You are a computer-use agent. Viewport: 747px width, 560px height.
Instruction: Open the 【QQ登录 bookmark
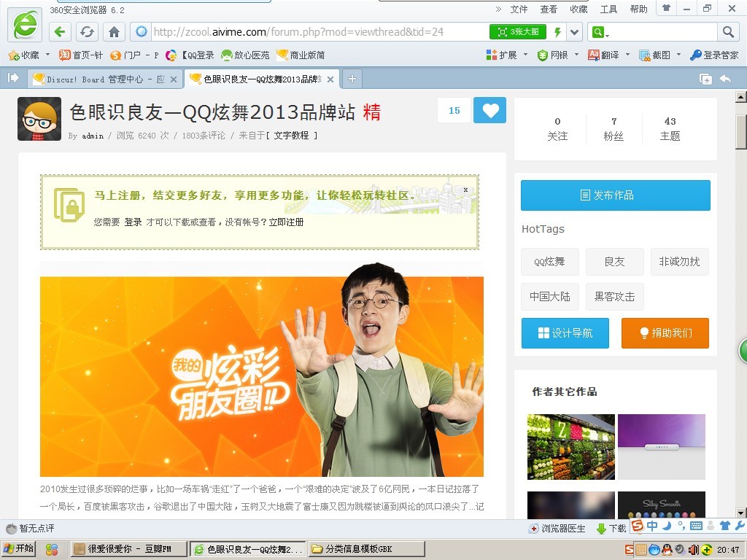point(190,55)
